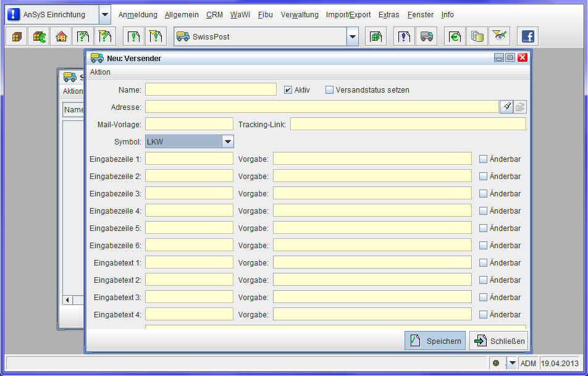Image resolution: width=588 pixels, height=376 pixels.
Task: Open the AnSyS Einrichtung dropdown arrow
Action: click(104, 15)
